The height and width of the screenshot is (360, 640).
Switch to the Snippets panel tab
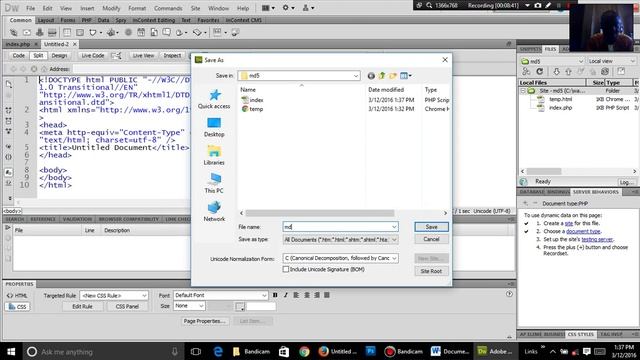pos(530,49)
